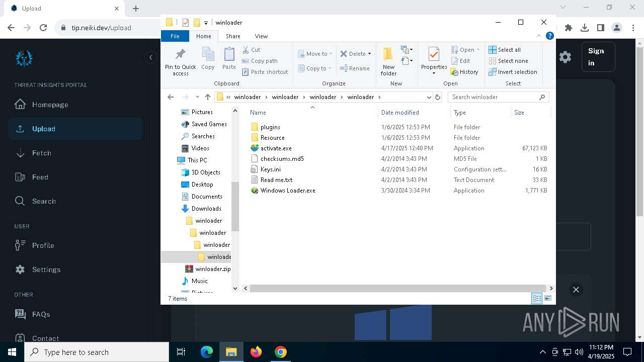Image resolution: width=644 pixels, height=362 pixels.
Task: Open the Move to dropdown
Action: [314, 54]
